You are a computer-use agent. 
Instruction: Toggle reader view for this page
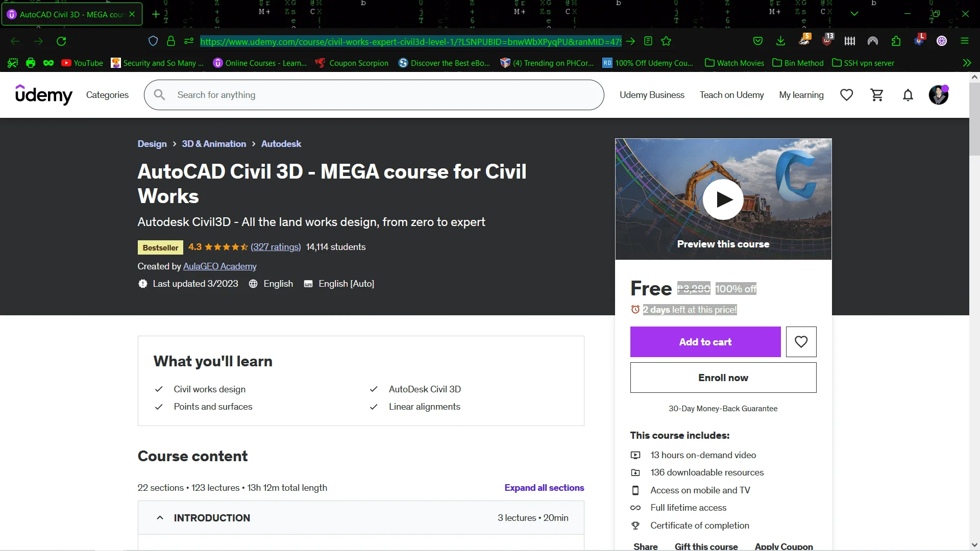[648, 41]
